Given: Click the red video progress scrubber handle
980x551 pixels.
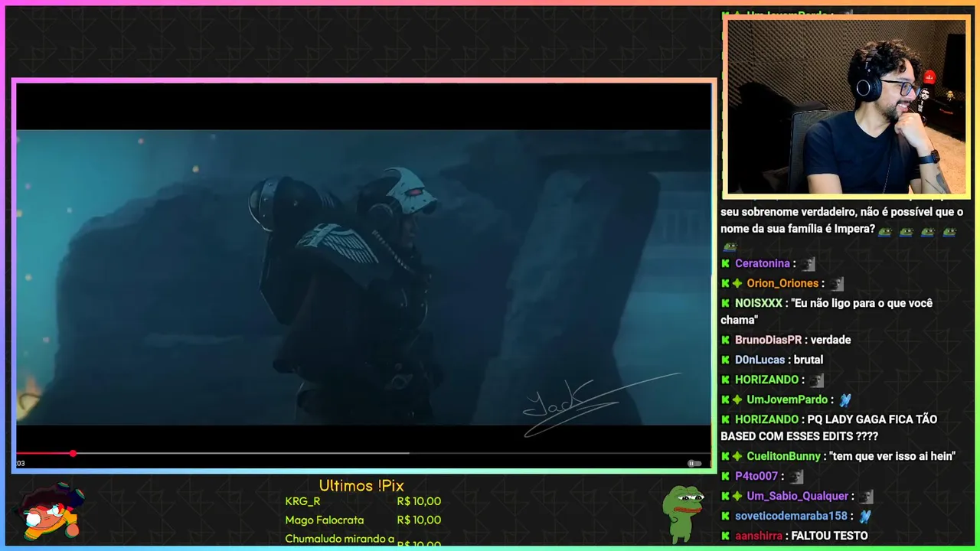Looking at the screenshot, I should (73, 454).
